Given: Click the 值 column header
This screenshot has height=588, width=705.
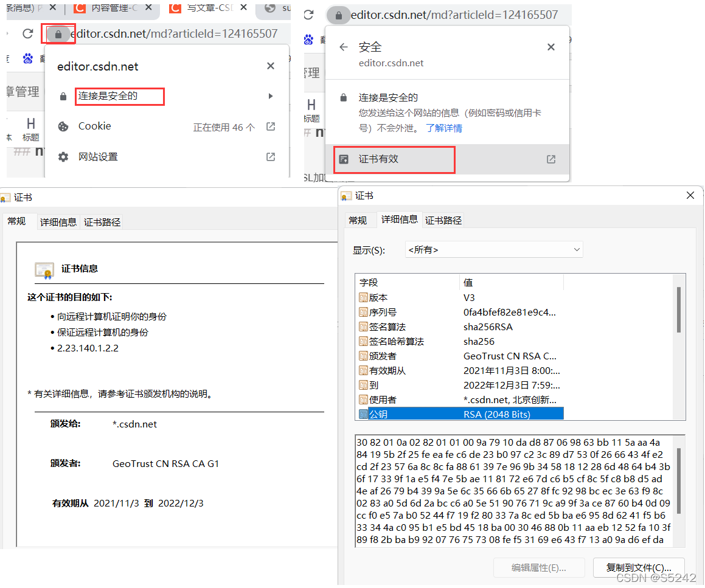Looking at the screenshot, I should 511,282.
